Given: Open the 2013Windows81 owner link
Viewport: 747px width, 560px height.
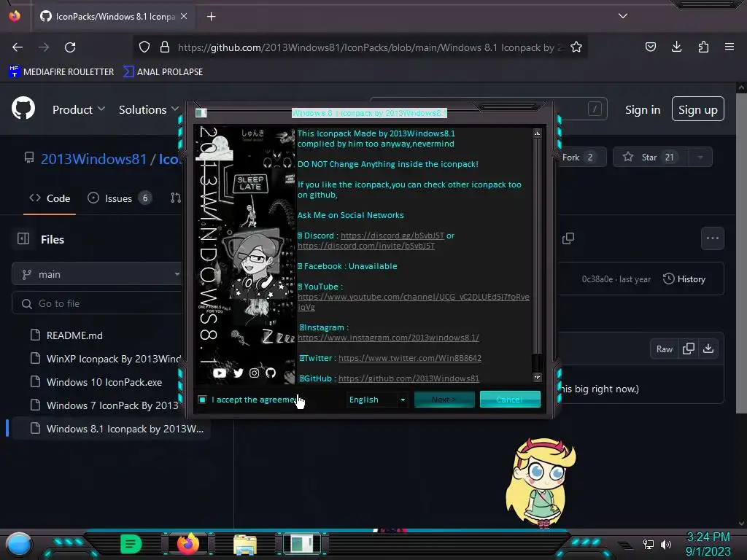Looking at the screenshot, I should (94, 158).
